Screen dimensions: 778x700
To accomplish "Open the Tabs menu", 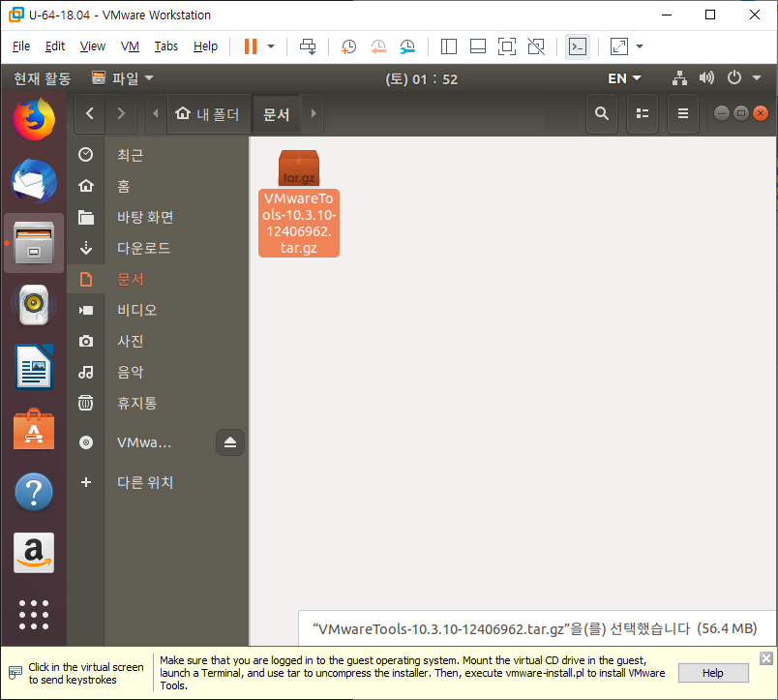I will click(x=166, y=46).
